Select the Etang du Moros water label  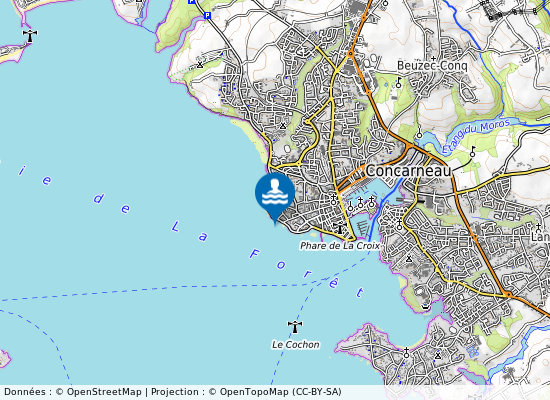pos(475,137)
